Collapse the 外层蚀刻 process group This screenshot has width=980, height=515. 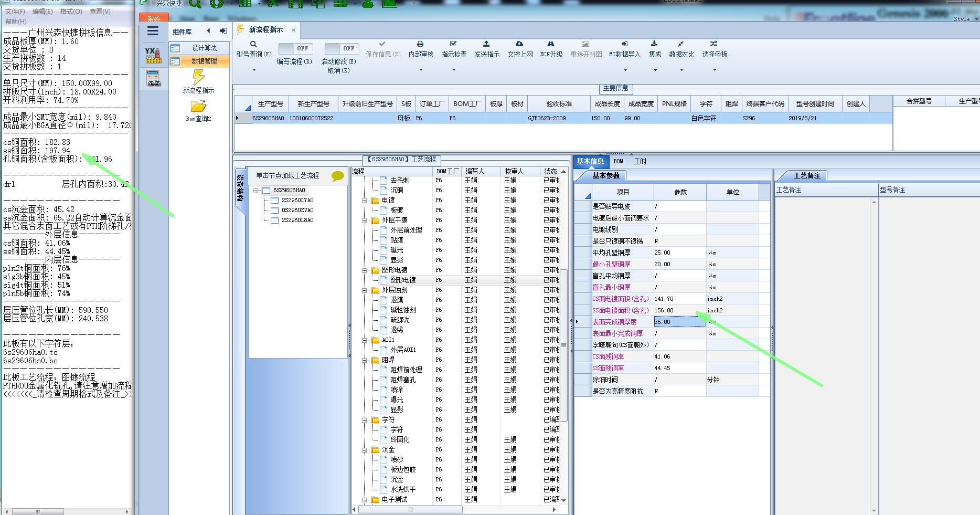pos(365,290)
